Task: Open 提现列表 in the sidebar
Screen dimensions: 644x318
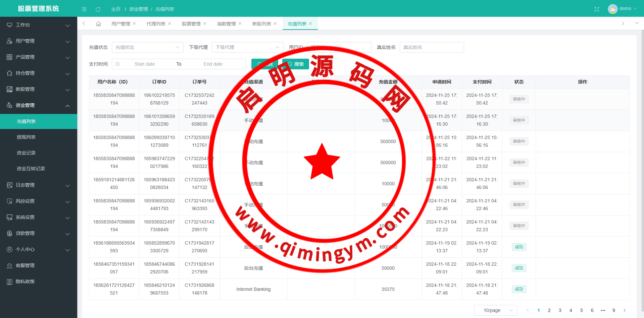Action: point(26,137)
